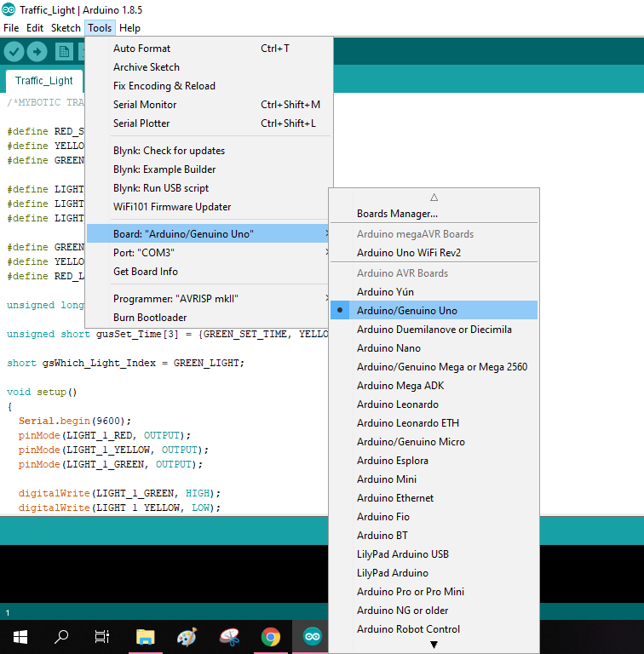The height and width of the screenshot is (654, 644).
Task: Select the Arduino Mini board
Action: (434, 479)
